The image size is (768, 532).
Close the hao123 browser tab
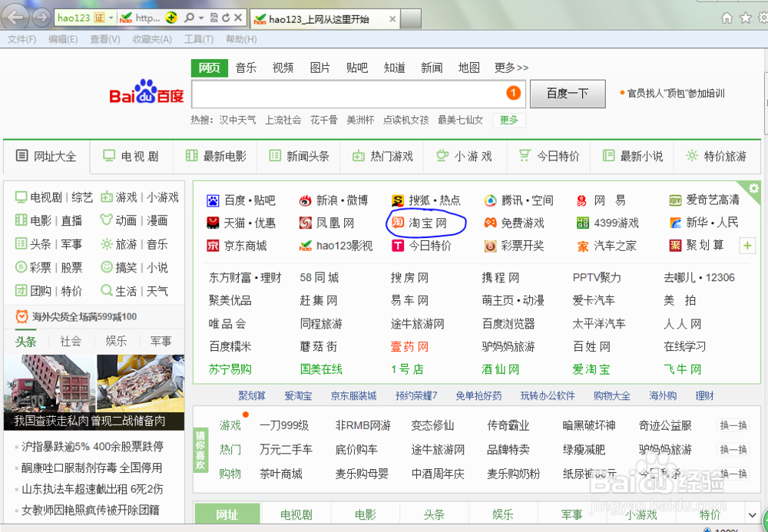pyautogui.click(x=392, y=19)
